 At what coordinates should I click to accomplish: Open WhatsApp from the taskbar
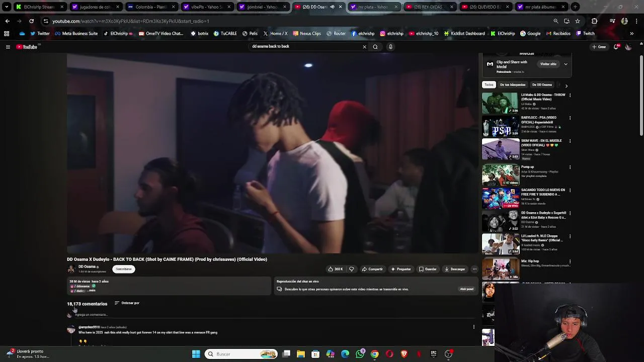coord(360,354)
